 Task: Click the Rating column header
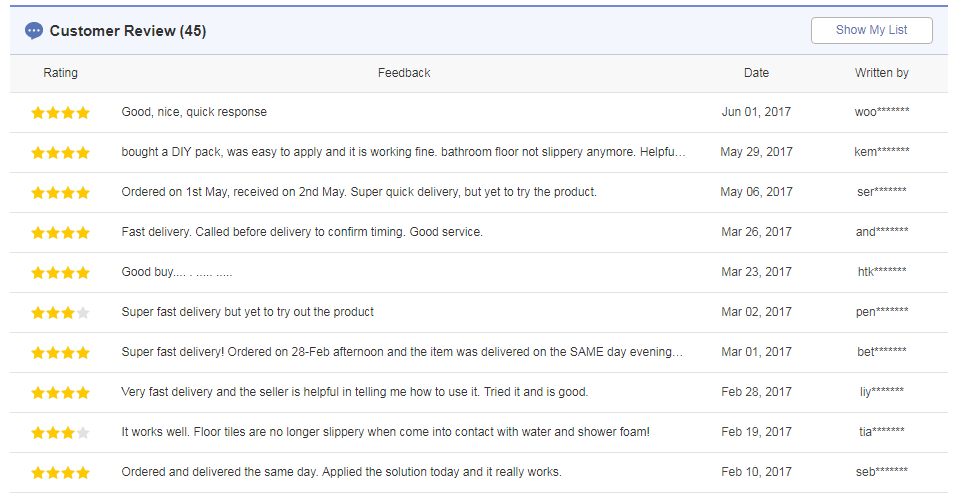(x=60, y=73)
